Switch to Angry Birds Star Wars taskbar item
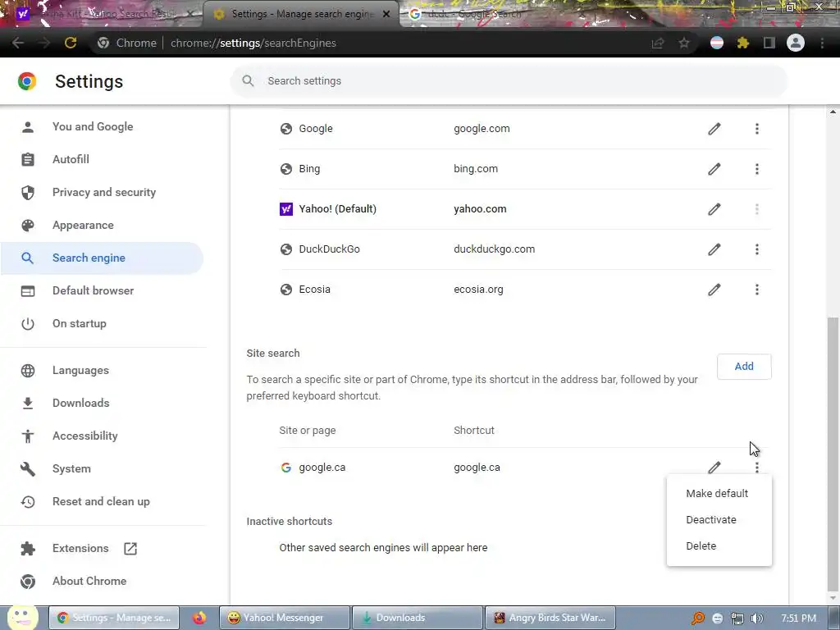 [550, 618]
